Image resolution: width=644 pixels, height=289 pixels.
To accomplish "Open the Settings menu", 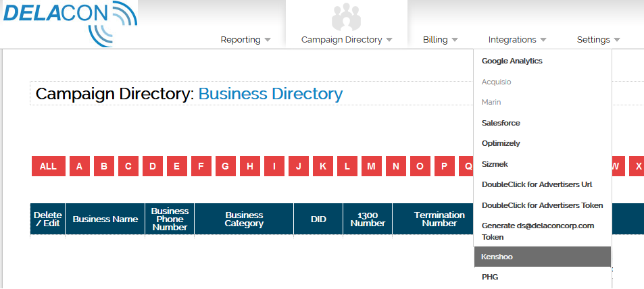I will [x=599, y=40].
